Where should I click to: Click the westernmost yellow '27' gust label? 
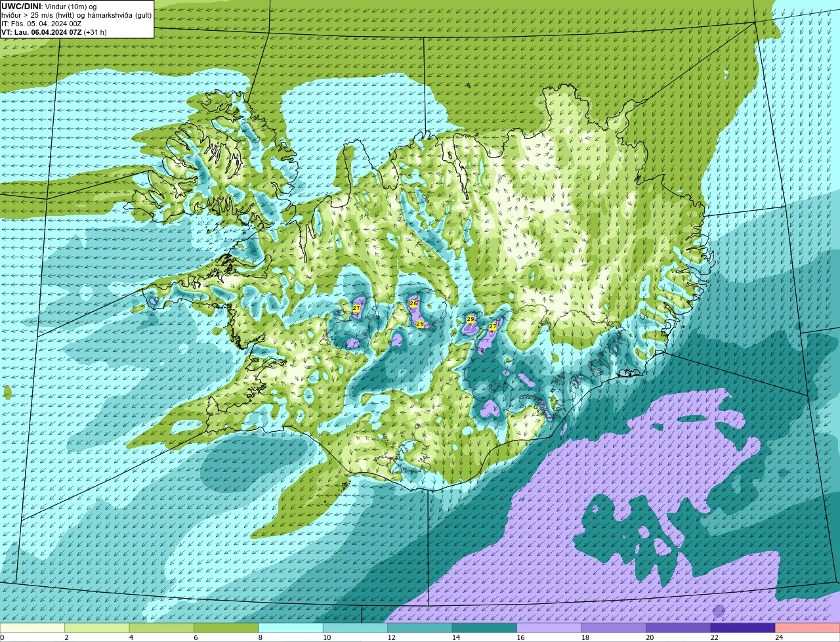click(356, 308)
